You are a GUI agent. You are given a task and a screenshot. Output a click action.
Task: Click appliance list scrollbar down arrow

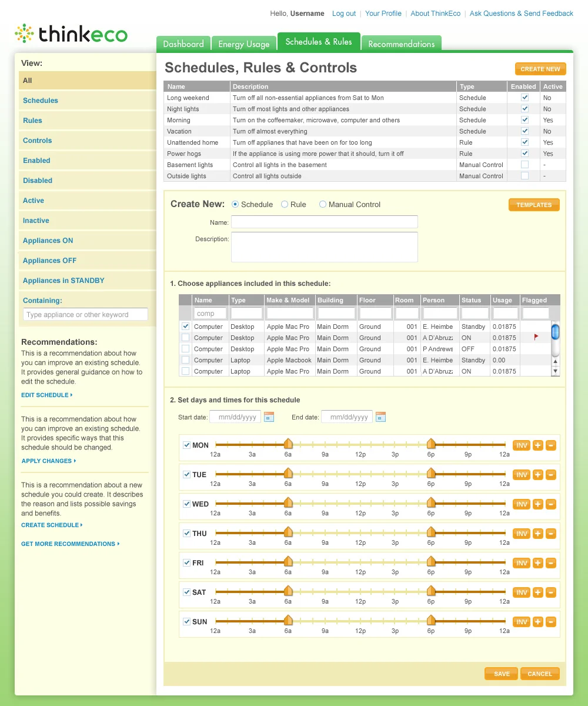coord(555,371)
